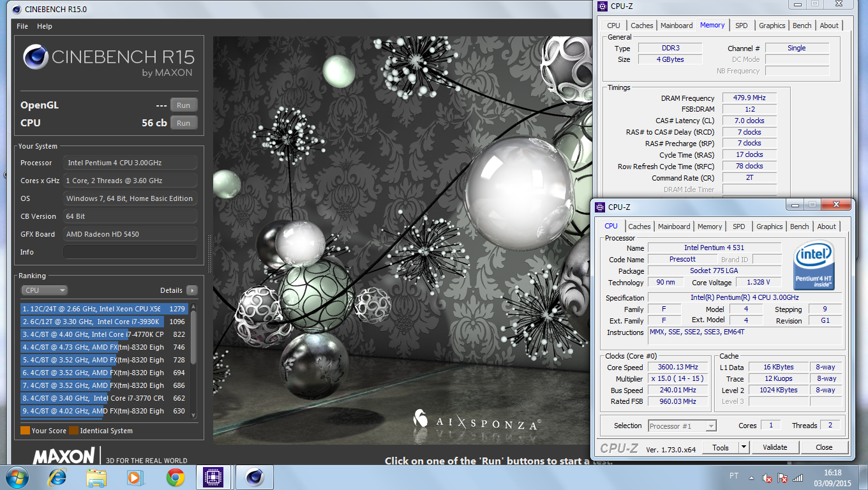Open Windows Media Player from taskbar
The image size is (868, 490).
(135, 477)
